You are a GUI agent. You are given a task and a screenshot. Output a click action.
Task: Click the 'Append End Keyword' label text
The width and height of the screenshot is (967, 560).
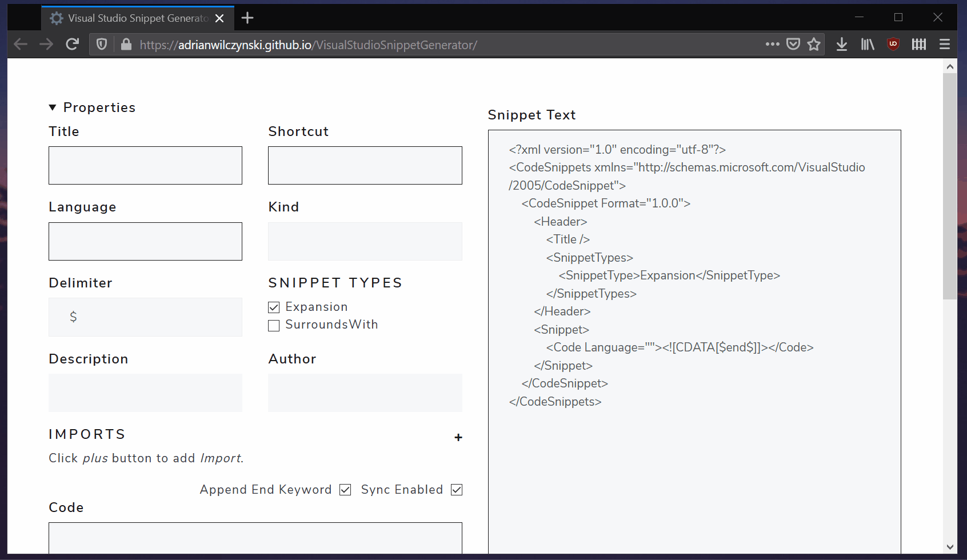point(266,490)
